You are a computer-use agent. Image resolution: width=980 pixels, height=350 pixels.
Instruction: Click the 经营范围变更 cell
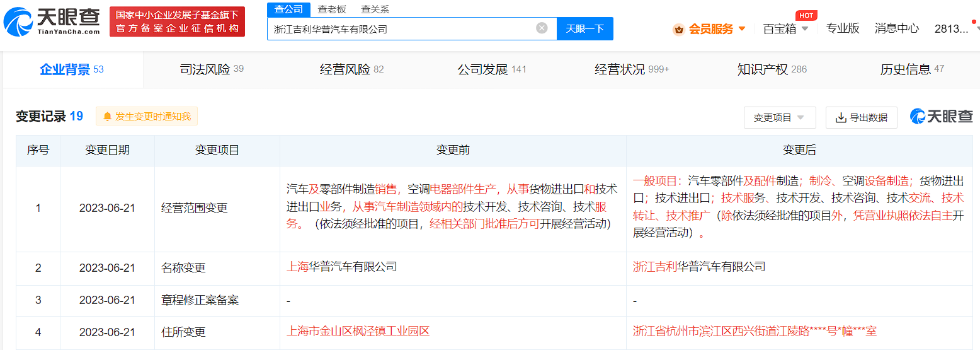click(x=217, y=208)
